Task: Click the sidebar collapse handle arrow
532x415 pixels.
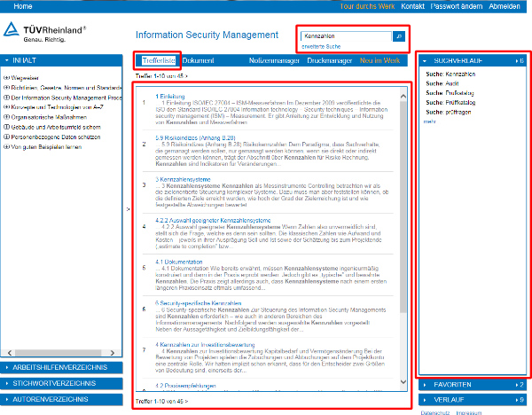Action: click(128, 209)
